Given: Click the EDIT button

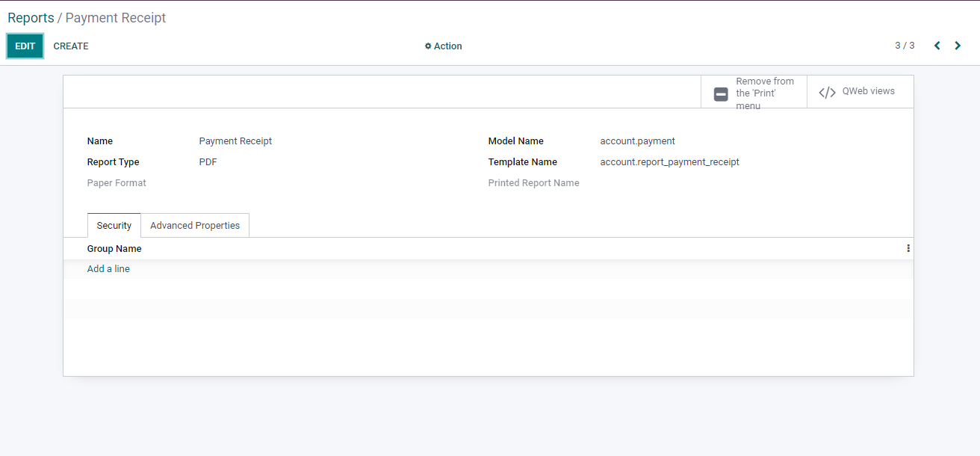Looking at the screenshot, I should pyautogui.click(x=25, y=46).
